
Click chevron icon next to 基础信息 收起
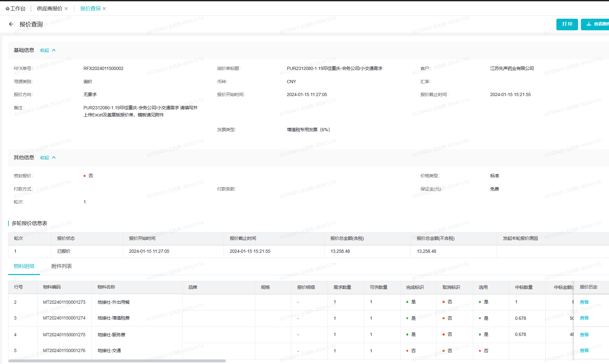pos(54,50)
